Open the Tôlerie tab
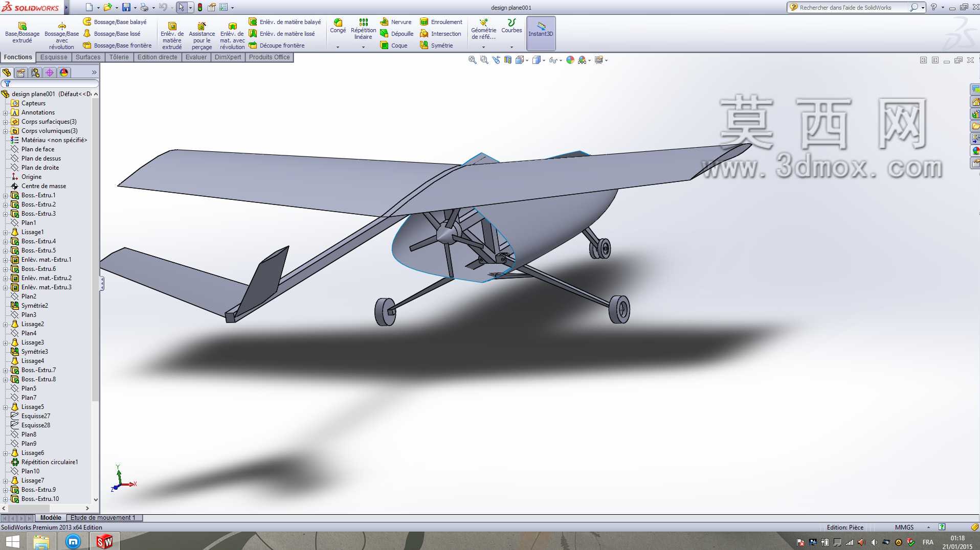Viewport: 980px width, 550px height. click(119, 57)
